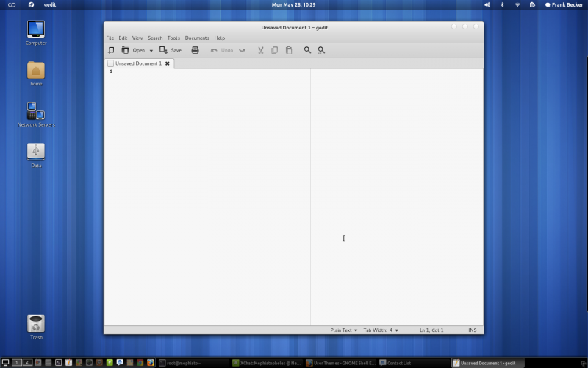Screen dimensions: 588x368
Task: Open the Tools menu
Action: pos(173,38)
